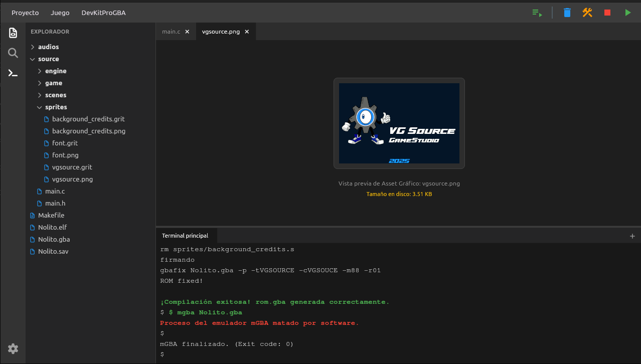The image size is (641, 364).
Task: Open font.png in the explorer
Action: pos(65,155)
